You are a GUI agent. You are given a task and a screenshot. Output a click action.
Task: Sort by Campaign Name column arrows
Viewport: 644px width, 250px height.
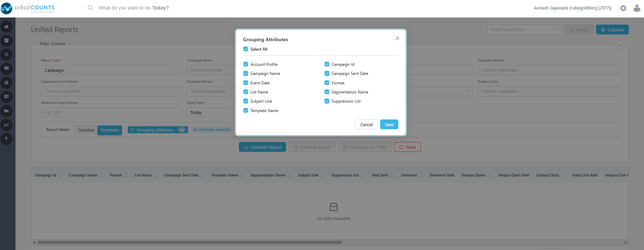(x=101, y=175)
